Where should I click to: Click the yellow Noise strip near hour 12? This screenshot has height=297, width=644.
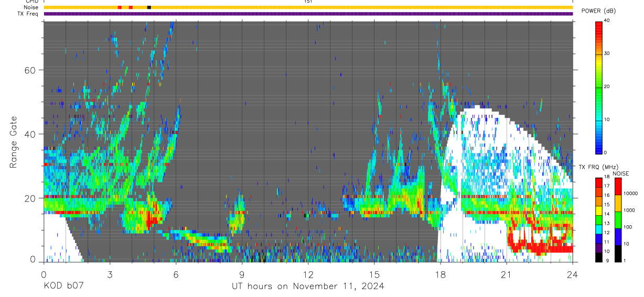pyautogui.click(x=308, y=7)
